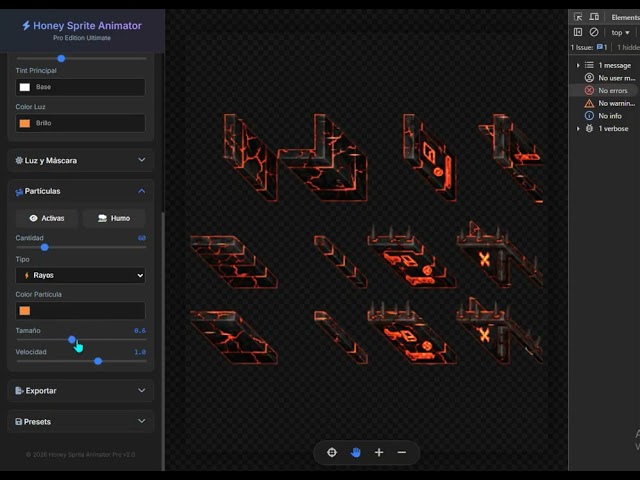Click the Tamaño slider handle

pyautogui.click(x=72, y=340)
